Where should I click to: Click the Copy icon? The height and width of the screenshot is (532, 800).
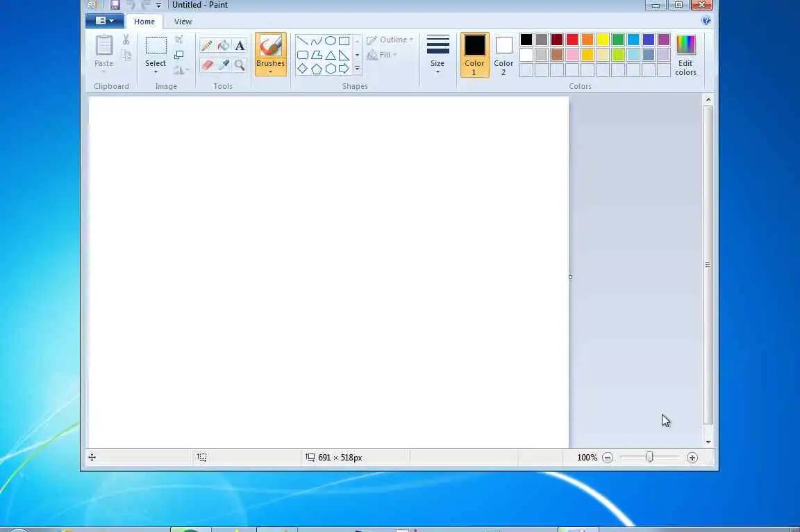point(126,55)
